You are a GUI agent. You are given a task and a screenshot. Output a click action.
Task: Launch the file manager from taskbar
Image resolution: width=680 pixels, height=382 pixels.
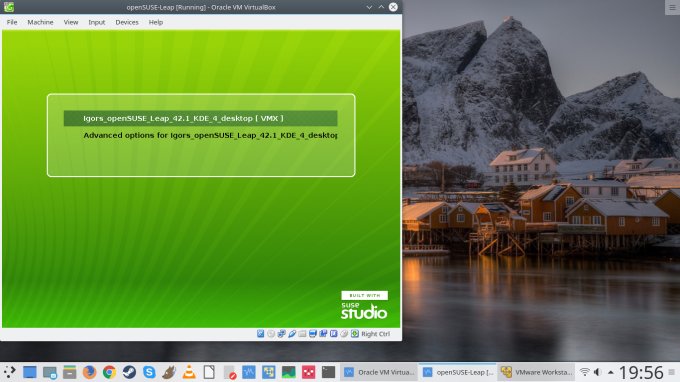(69, 372)
